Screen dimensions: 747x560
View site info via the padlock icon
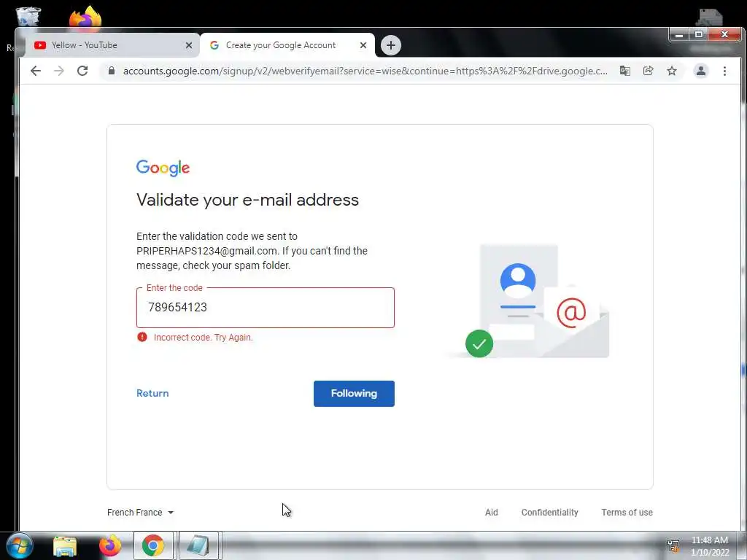pos(112,71)
